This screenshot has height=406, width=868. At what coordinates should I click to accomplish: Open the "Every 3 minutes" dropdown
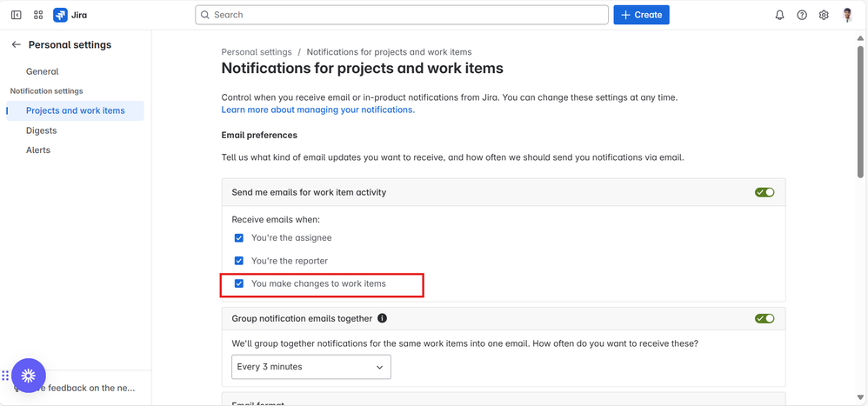click(x=310, y=367)
